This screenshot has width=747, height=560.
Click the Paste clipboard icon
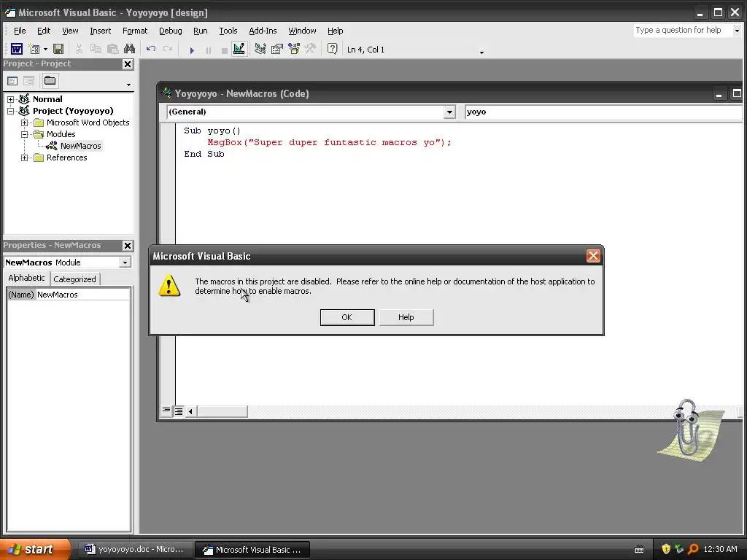click(x=112, y=49)
